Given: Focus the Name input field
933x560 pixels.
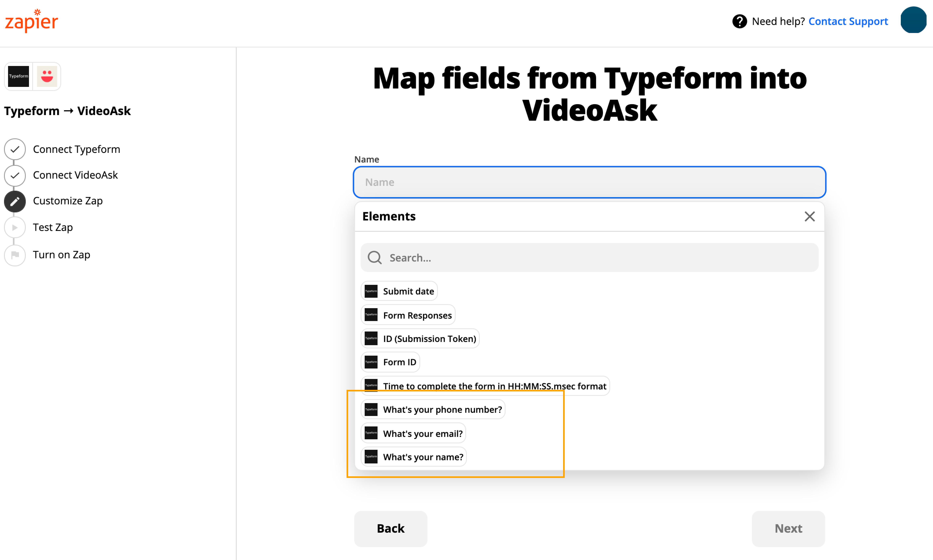Looking at the screenshot, I should pyautogui.click(x=589, y=182).
